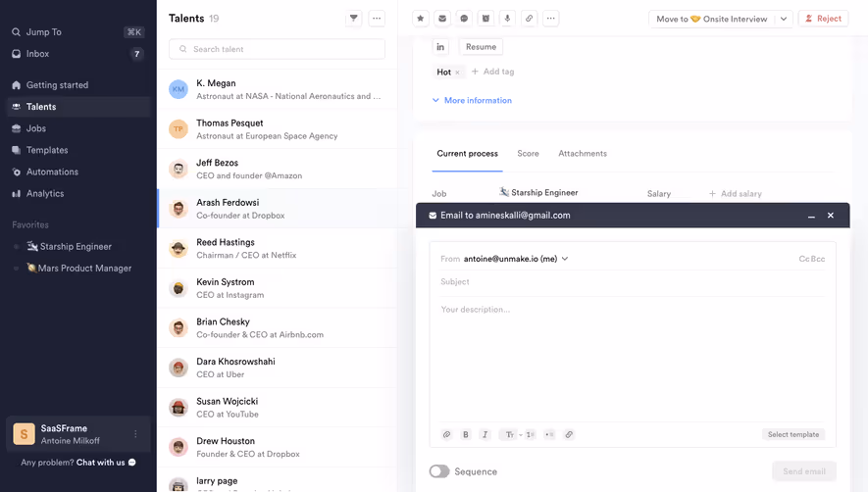The width and height of the screenshot is (868, 492).
Task: Select Jeff Bezos in talent list
Action: pos(278,169)
